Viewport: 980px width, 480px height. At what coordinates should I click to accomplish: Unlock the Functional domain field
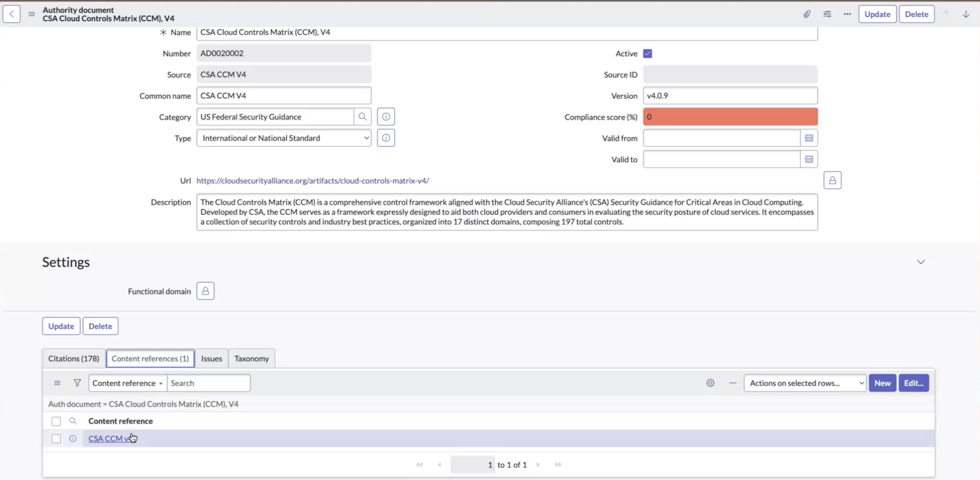click(x=205, y=291)
